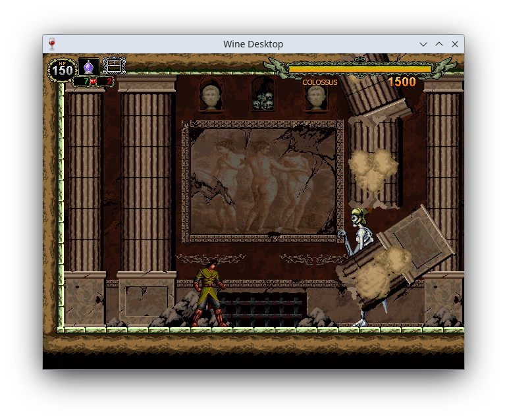Screen dimensions: 507x420
Task: Close the Wine Desktop window
Action: pos(455,44)
